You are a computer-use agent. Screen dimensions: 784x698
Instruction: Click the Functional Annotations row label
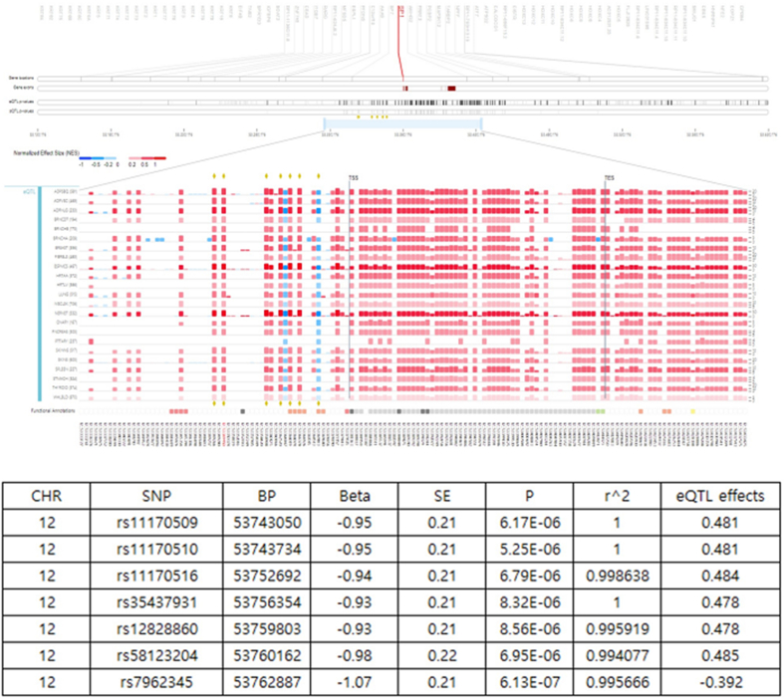tap(53, 411)
